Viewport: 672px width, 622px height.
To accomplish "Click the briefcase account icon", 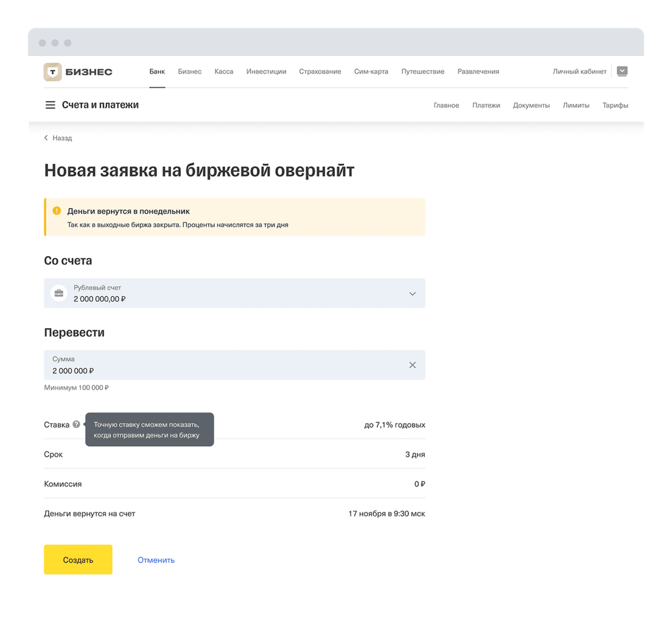I will [x=58, y=293].
